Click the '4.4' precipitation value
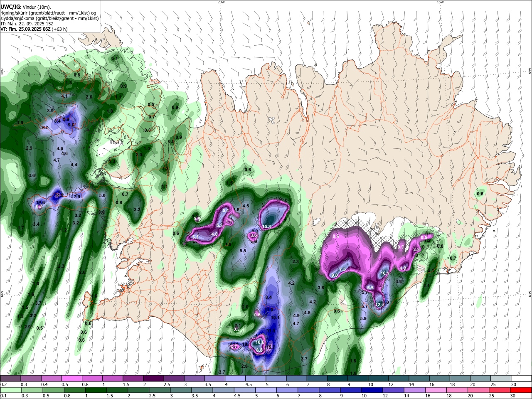 tap(74, 165)
